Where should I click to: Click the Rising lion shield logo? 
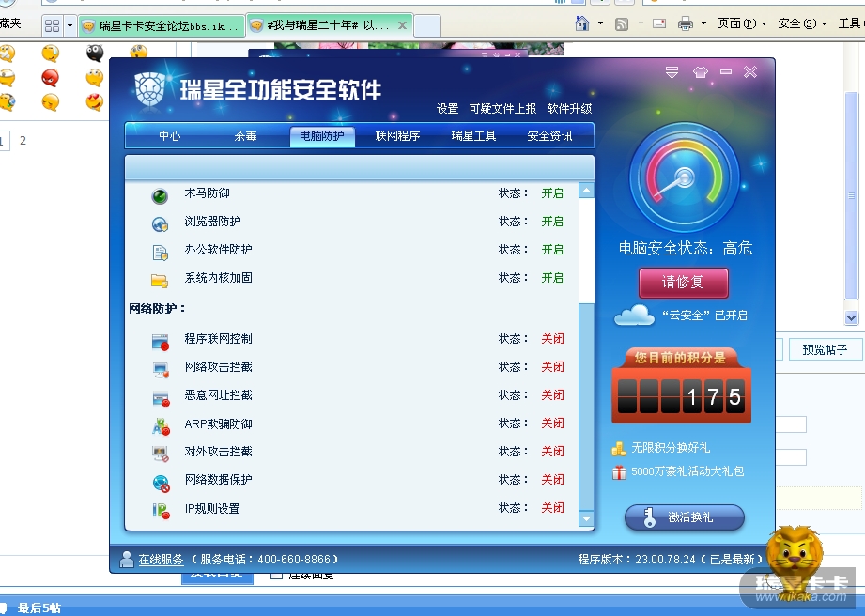pyautogui.click(x=150, y=89)
